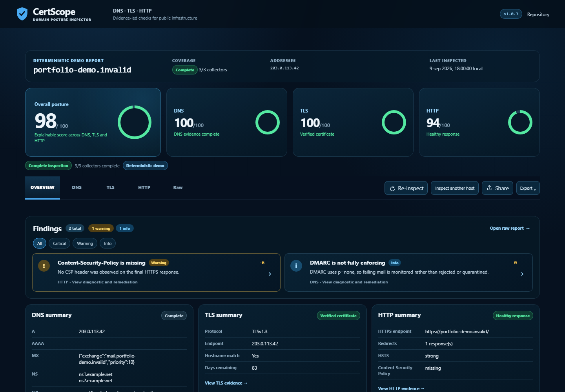
Task: Click the share arrow icon
Action: [x=489, y=188]
